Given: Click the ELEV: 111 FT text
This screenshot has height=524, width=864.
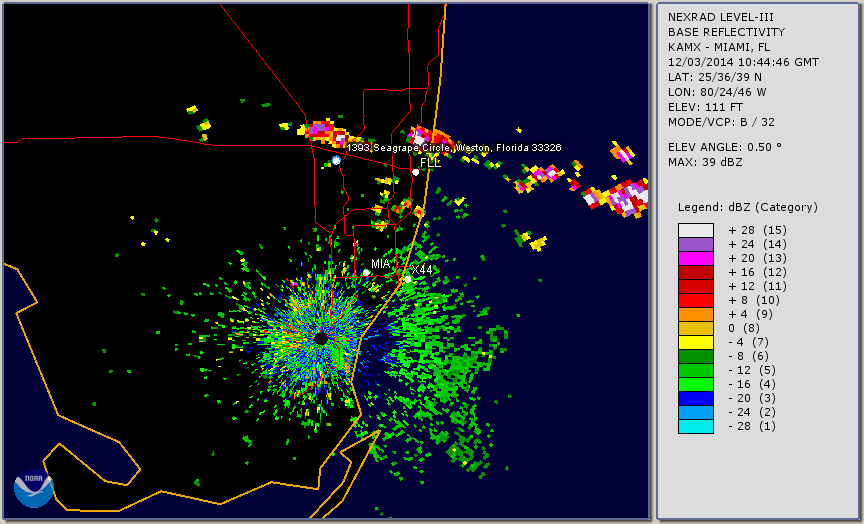Looking at the screenshot, I should 705,107.
